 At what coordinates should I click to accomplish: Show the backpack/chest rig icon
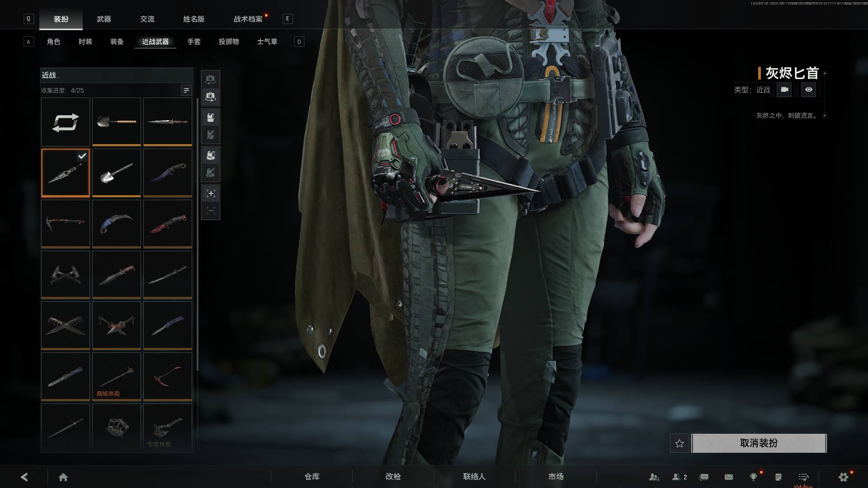tap(211, 155)
